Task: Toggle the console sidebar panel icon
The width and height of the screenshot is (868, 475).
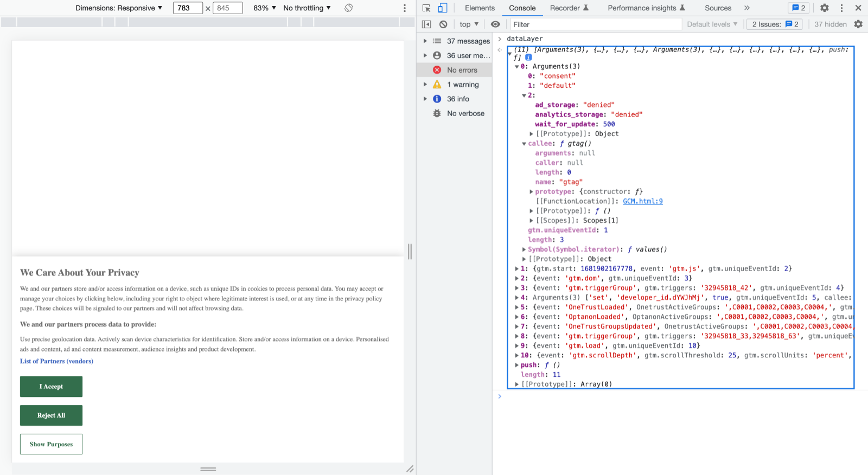Action: pos(426,24)
